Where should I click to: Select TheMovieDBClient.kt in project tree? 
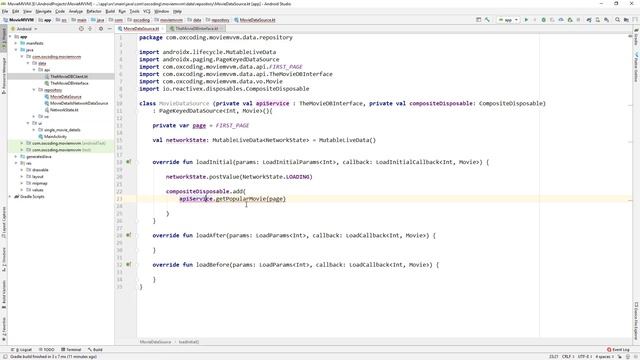[x=69, y=76]
